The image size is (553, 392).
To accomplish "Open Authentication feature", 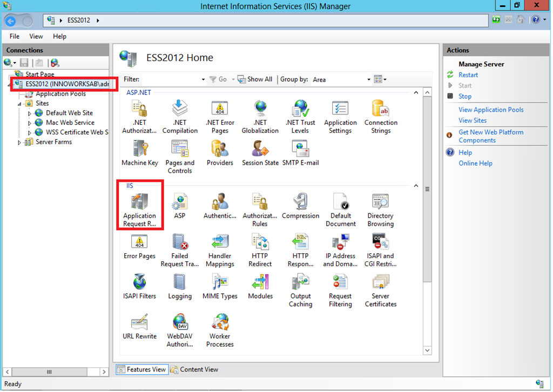I will (x=220, y=206).
